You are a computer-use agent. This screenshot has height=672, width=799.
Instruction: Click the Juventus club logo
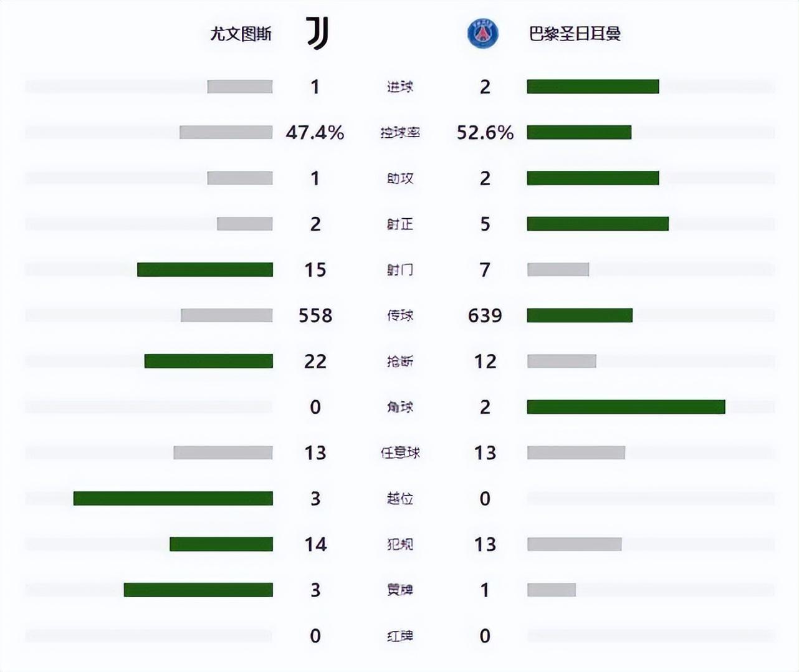[x=318, y=33]
